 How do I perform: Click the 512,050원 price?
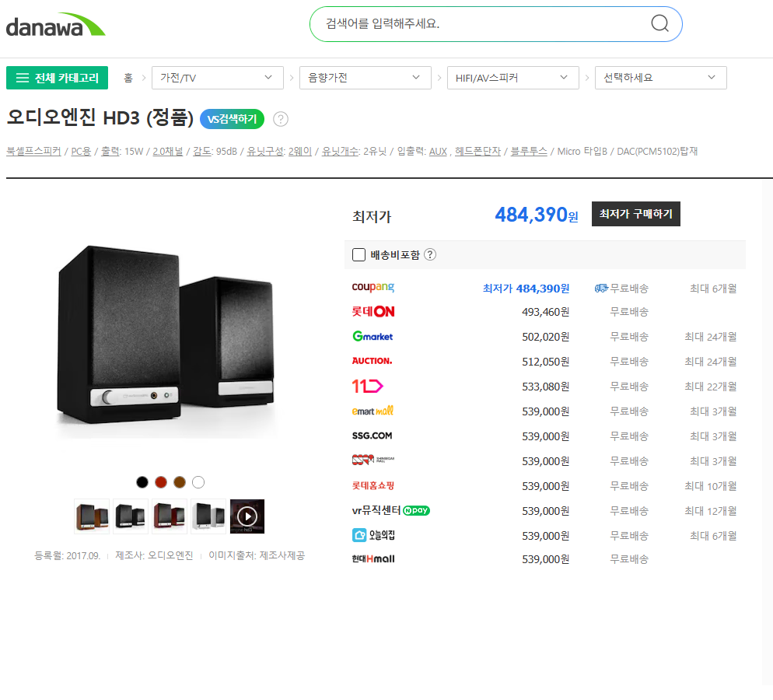[x=546, y=362]
